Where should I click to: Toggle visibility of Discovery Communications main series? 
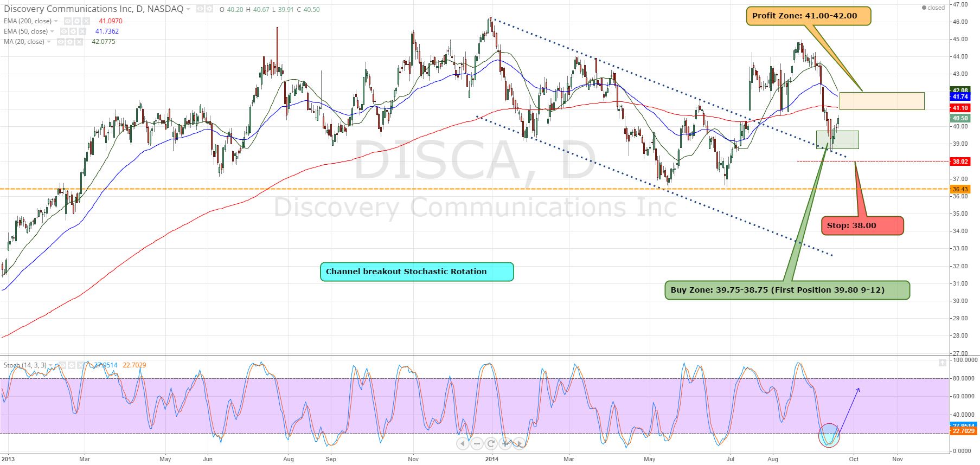tap(200, 10)
